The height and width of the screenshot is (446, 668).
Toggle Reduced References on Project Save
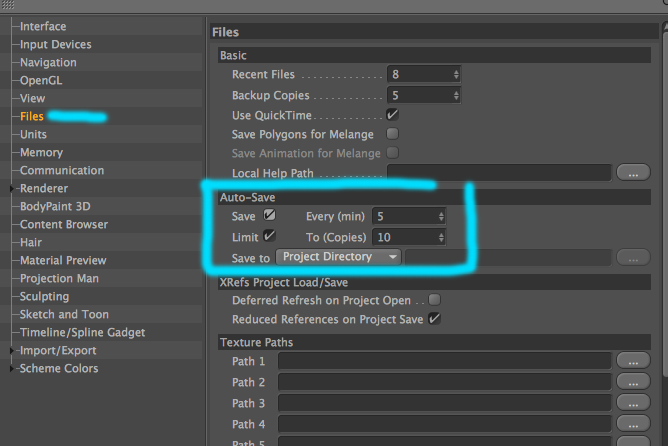pos(435,319)
